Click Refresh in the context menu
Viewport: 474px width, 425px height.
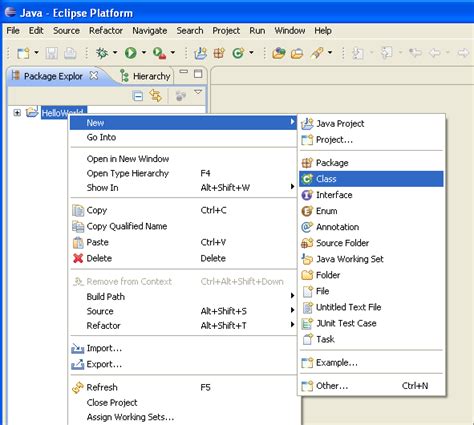183,387
